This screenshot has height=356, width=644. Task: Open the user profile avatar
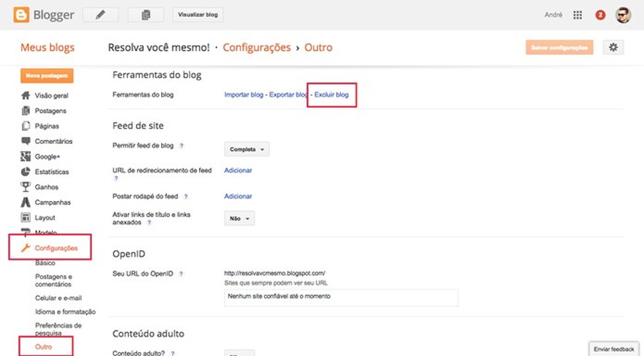coord(623,15)
